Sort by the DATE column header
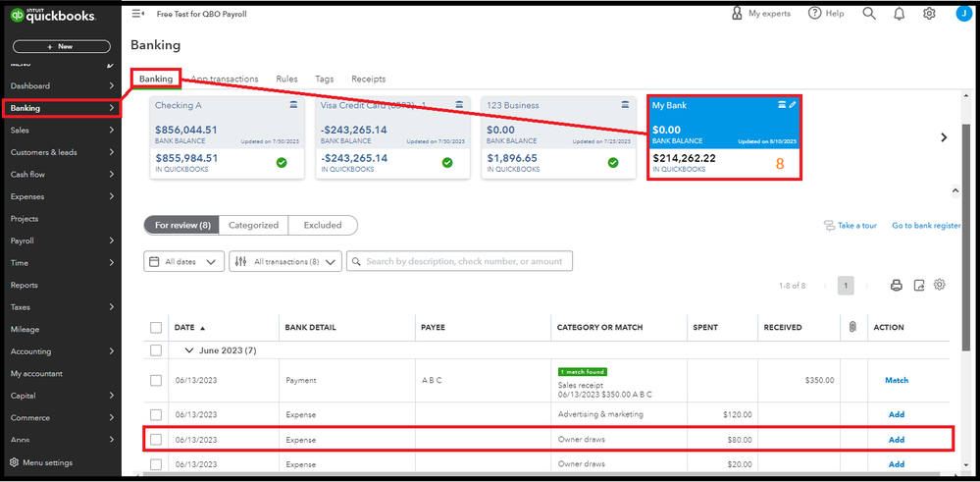Image resolution: width=980 pixels, height=482 pixels. pyautogui.click(x=189, y=327)
